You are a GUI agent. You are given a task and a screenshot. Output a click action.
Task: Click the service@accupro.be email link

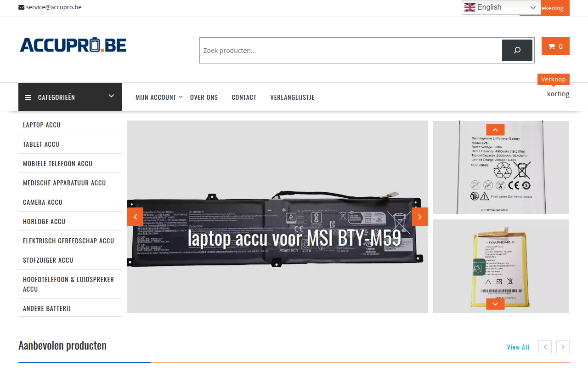(x=54, y=7)
